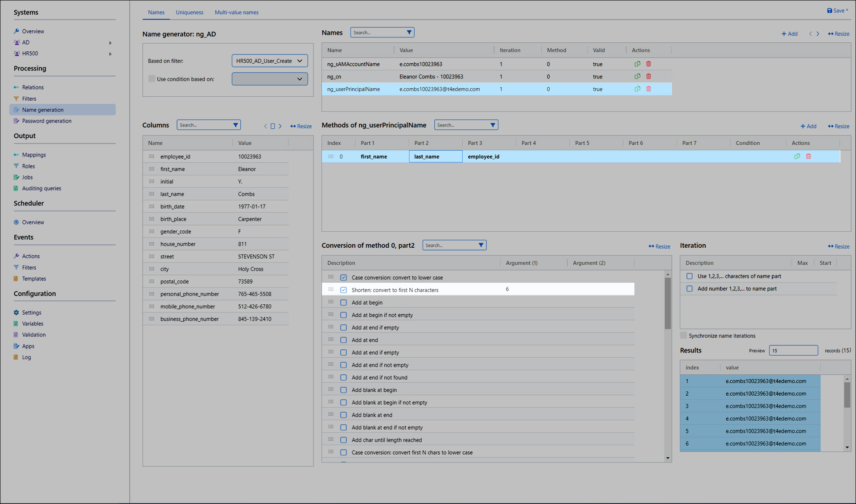Open the Based on filter dropdown
Viewport: 856px width, 504px height.
point(269,61)
